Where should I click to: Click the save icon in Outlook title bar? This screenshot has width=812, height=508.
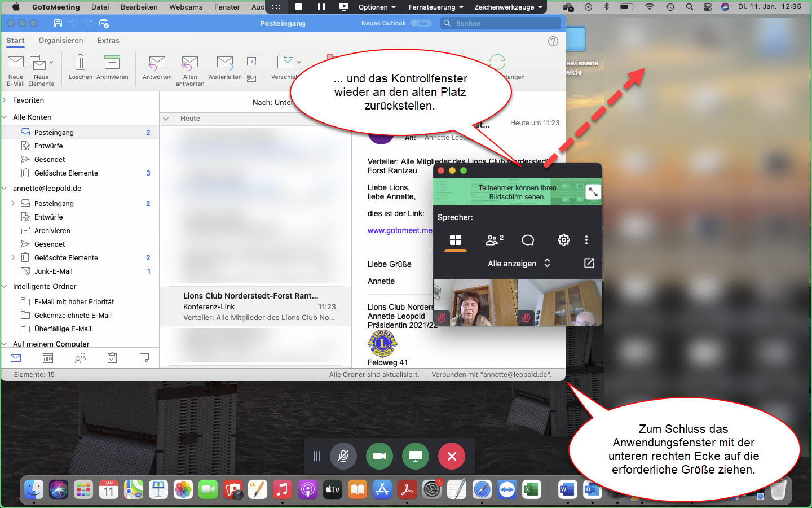tap(58, 23)
